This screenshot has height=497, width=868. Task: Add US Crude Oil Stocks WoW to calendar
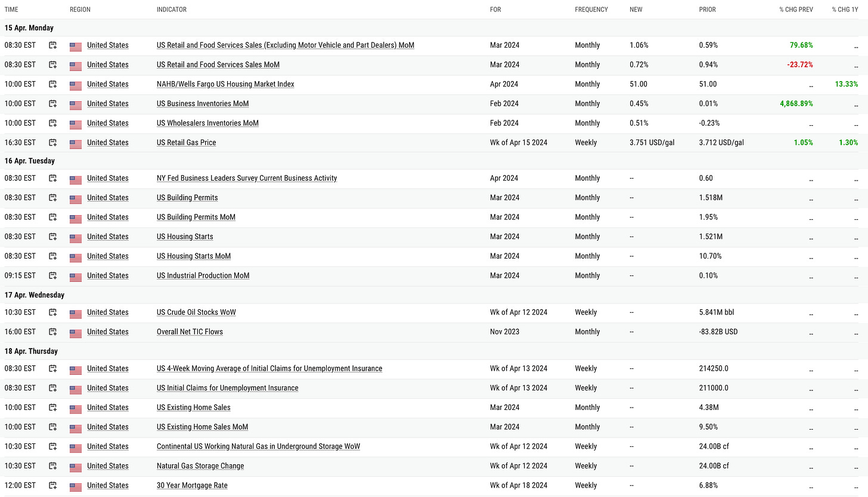coord(52,312)
